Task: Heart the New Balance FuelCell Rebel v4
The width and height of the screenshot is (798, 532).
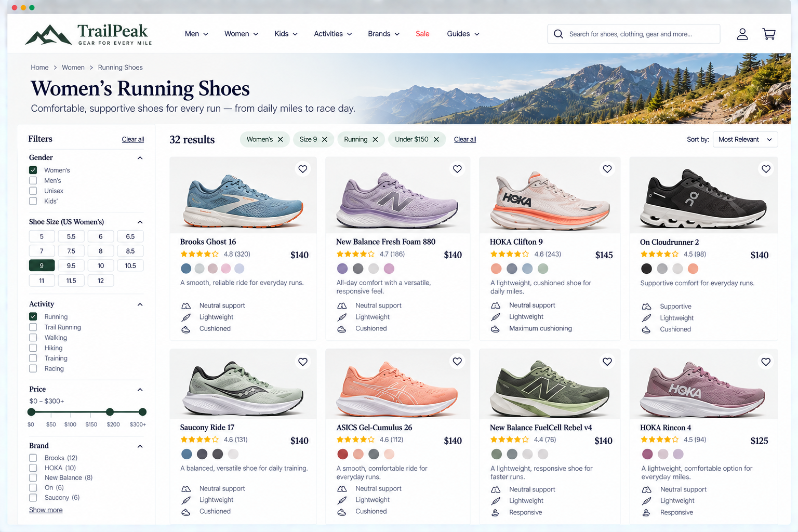Action: (607, 362)
